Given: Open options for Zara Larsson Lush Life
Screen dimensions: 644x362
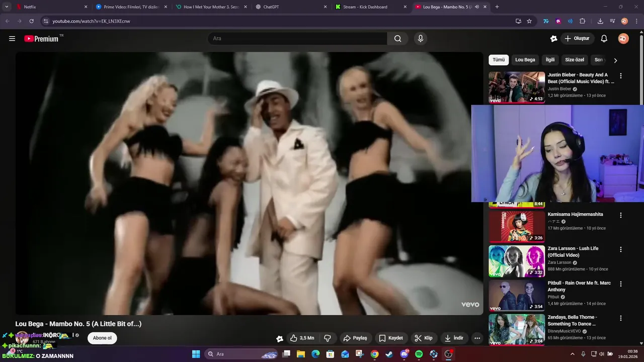Looking at the screenshot, I should tap(621, 249).
